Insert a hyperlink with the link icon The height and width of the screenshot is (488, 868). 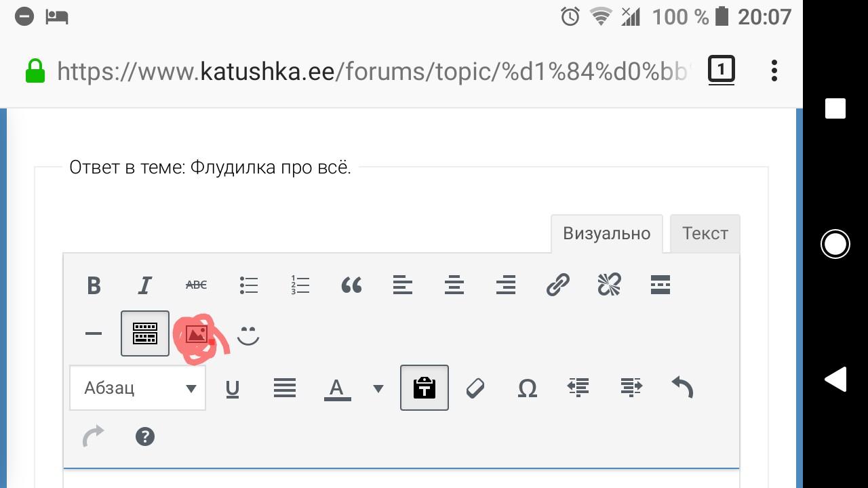557,285
